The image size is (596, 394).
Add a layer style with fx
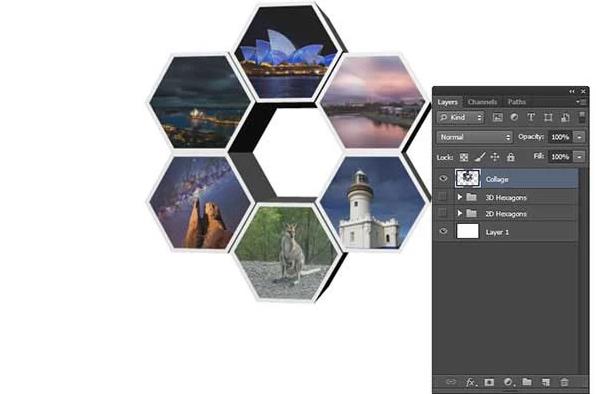pos(471,382)
